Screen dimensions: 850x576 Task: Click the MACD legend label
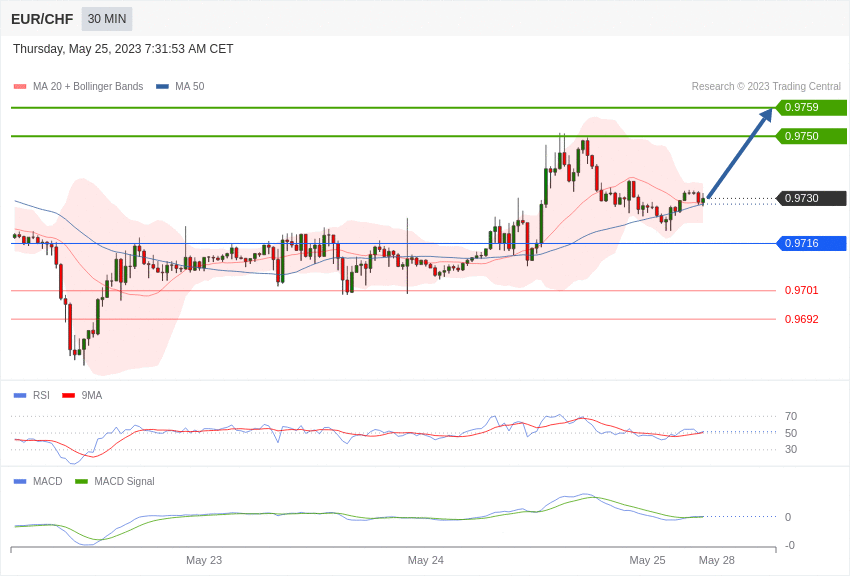(48, 482)
